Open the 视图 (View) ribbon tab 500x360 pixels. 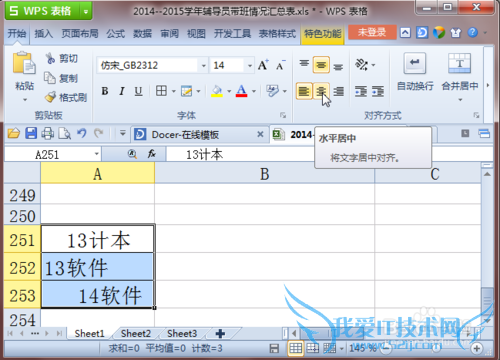196,33
